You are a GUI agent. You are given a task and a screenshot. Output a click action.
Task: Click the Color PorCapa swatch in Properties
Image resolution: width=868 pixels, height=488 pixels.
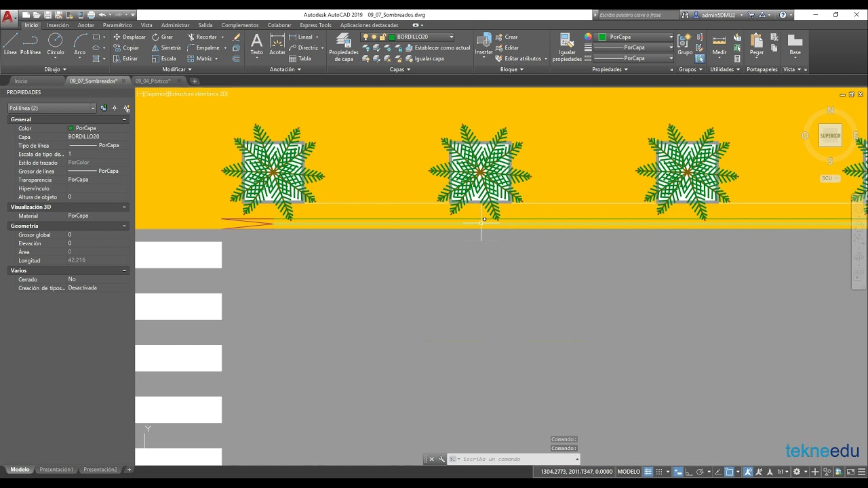[x=71, y=128]
